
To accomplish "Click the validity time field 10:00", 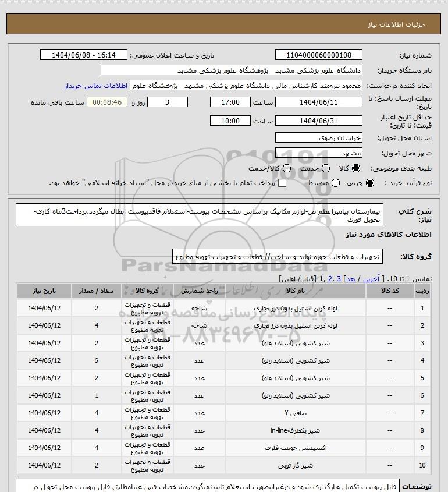I will coord(230,121).
